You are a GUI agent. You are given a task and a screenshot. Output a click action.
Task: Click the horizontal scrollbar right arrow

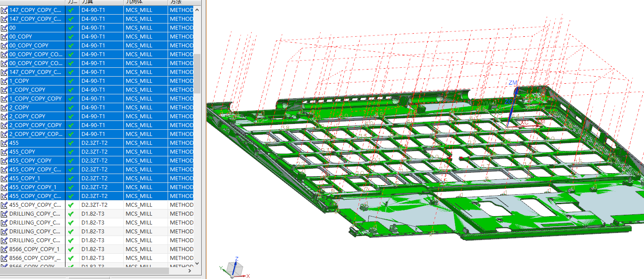(190, 271)
